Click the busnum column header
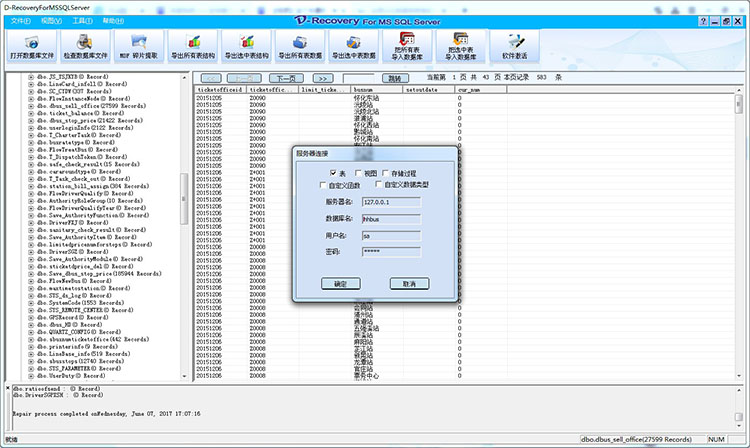Viewport: 750px width, 448px height. pos(376,89)
